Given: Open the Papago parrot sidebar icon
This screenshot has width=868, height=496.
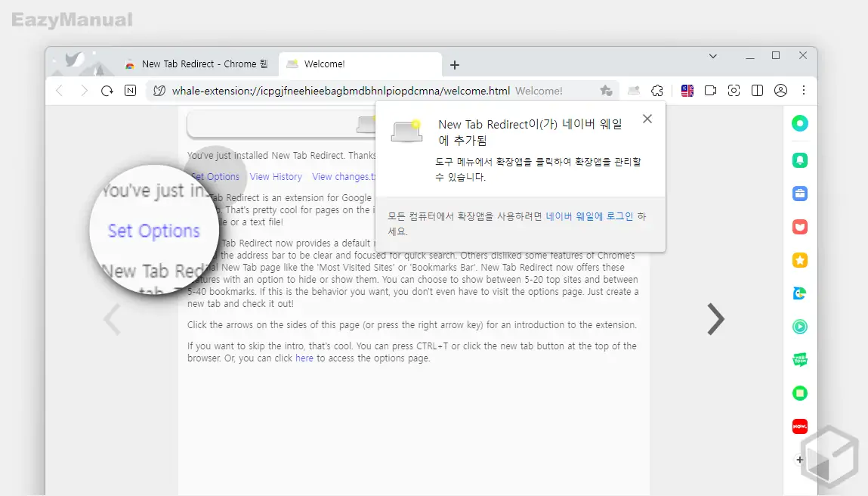Looking at the screenshot, I should point(800,293).
